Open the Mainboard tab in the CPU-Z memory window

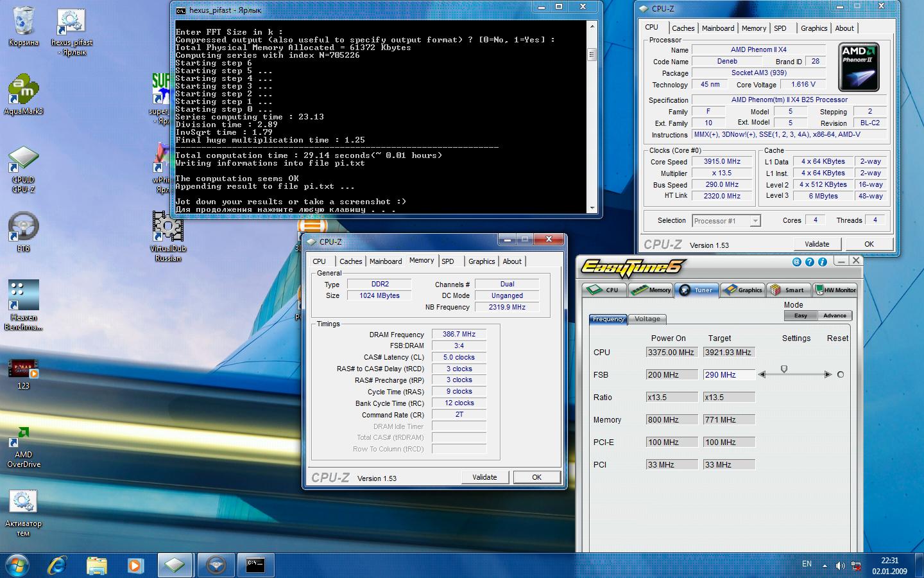pyautogui.click(x=386, y=261)
